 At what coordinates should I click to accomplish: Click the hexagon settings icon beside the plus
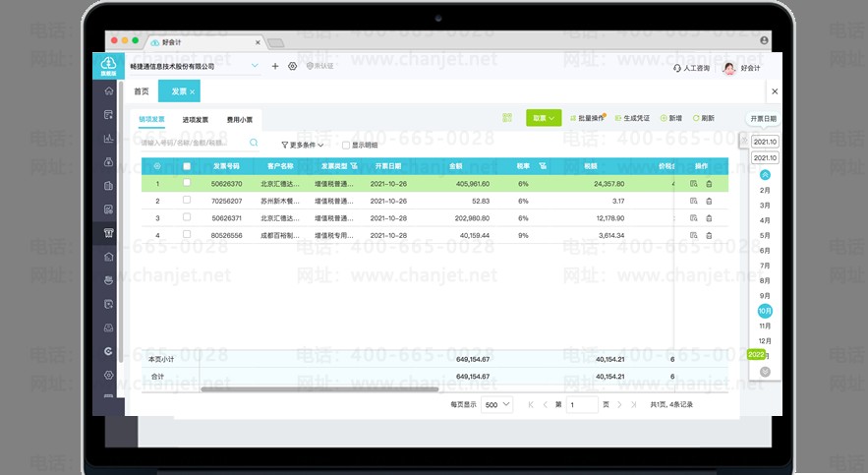coord(292,66)
